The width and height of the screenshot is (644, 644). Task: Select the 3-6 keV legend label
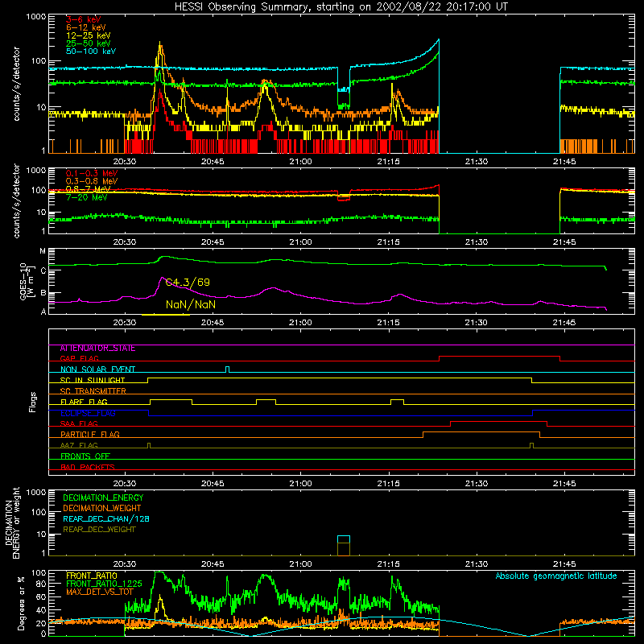pyautogui.click(x=84, y=19)
